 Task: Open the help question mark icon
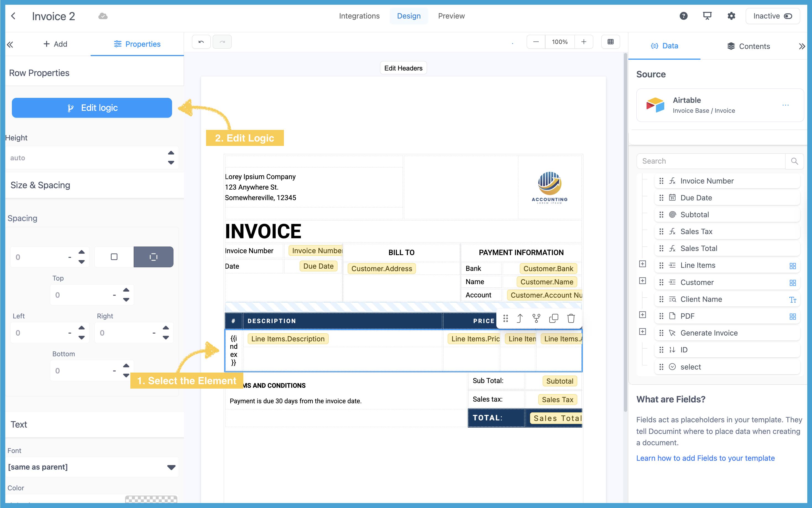pyautogui.click(x=684, y=16)
